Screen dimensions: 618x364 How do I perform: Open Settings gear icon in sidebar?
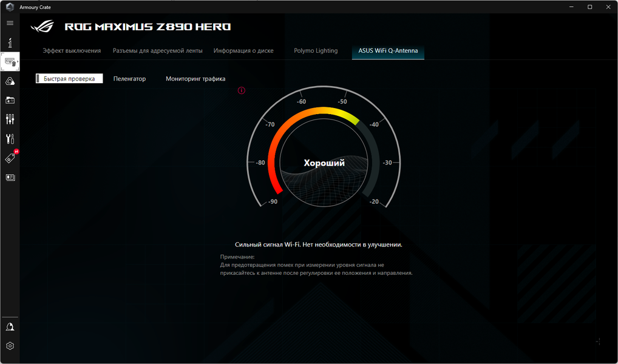point(10,346)
